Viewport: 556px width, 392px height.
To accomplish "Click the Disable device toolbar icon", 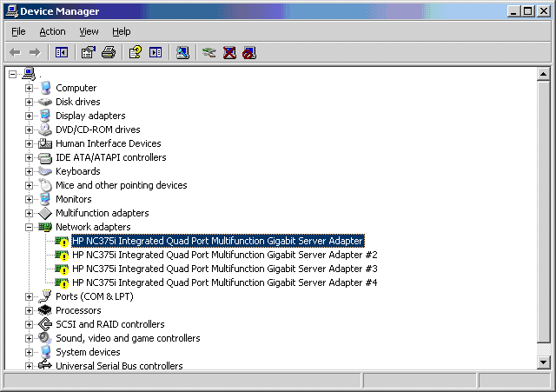I will click(249, 53).
